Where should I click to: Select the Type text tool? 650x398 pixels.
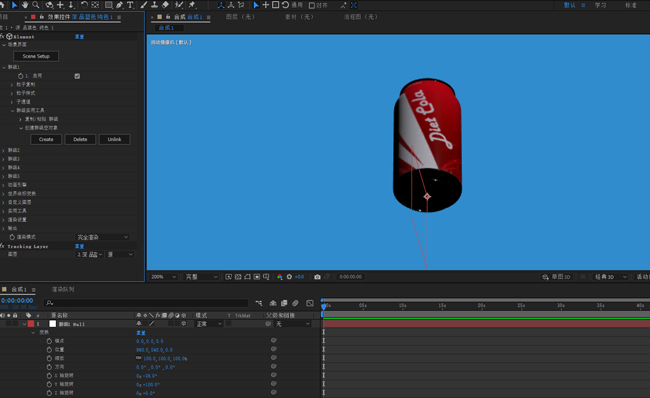(x=130, y=5)
